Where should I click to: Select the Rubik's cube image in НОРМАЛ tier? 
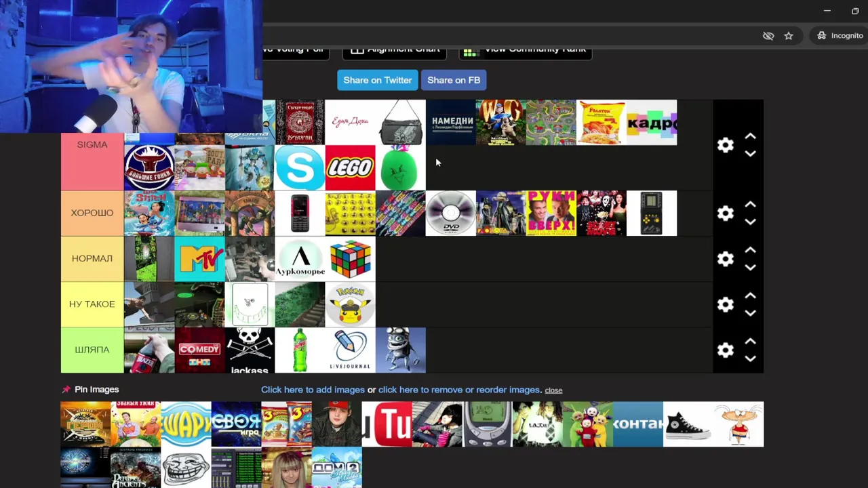point(350,259)
